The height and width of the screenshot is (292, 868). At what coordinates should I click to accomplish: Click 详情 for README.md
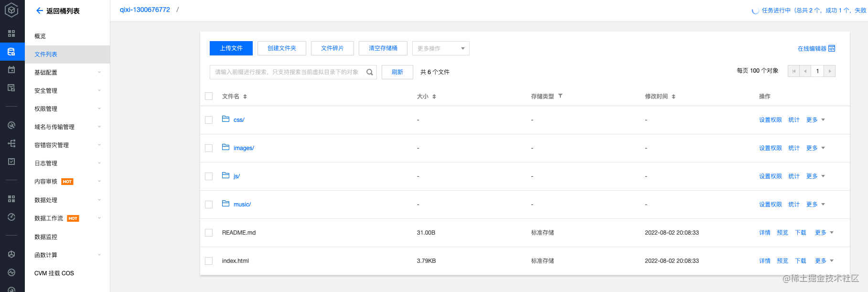(765, 233)
